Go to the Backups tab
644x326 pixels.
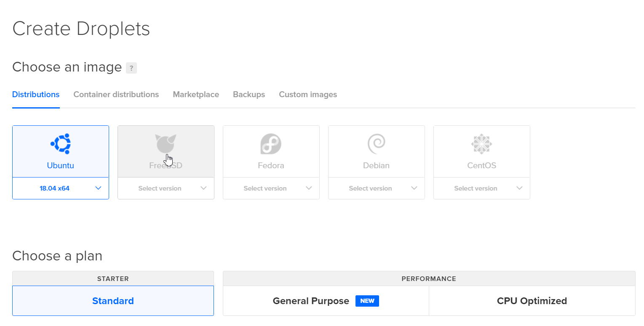249,95
